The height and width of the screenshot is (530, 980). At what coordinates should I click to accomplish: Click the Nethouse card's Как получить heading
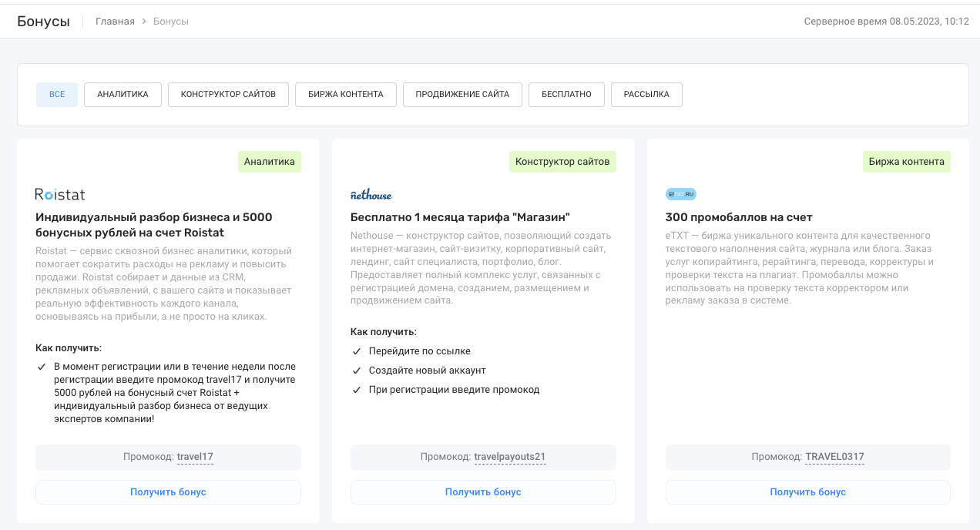(384, 332)
